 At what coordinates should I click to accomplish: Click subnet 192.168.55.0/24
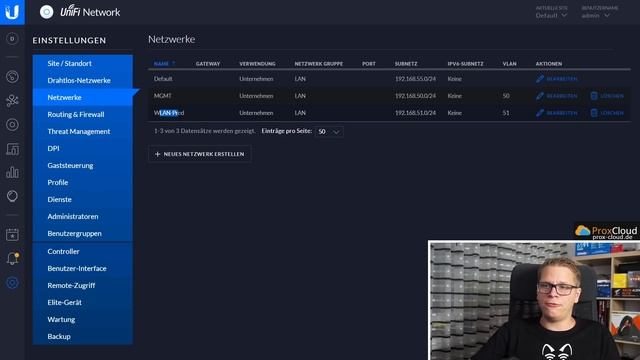(415, 79)
